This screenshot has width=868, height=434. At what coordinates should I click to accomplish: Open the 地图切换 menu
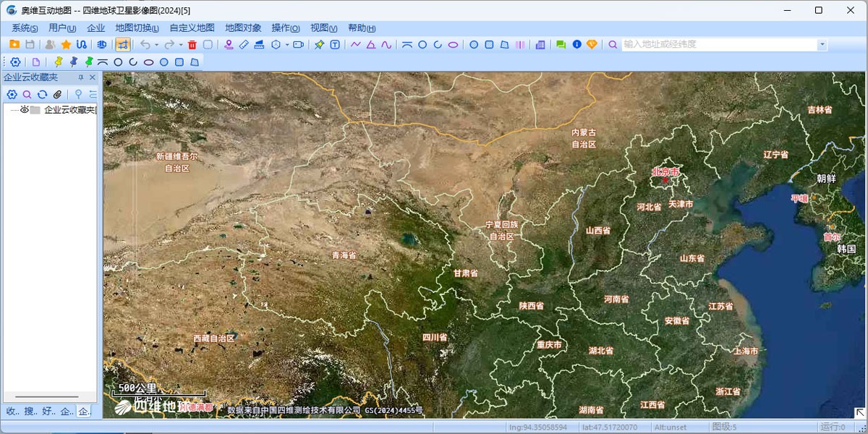point(137,28)
